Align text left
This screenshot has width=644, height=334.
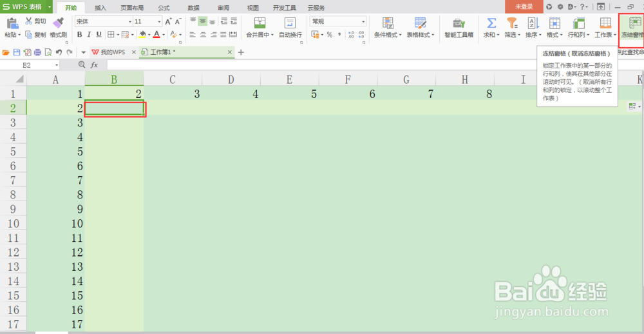tap(193, 35)
